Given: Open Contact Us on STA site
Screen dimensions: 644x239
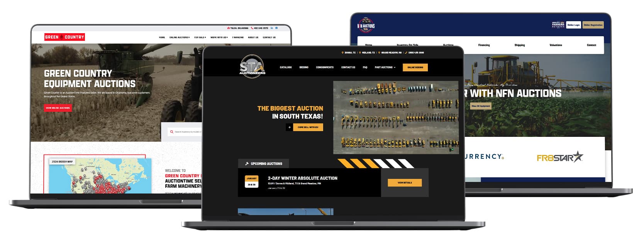Looking at the screenshot, I should 348,67.
